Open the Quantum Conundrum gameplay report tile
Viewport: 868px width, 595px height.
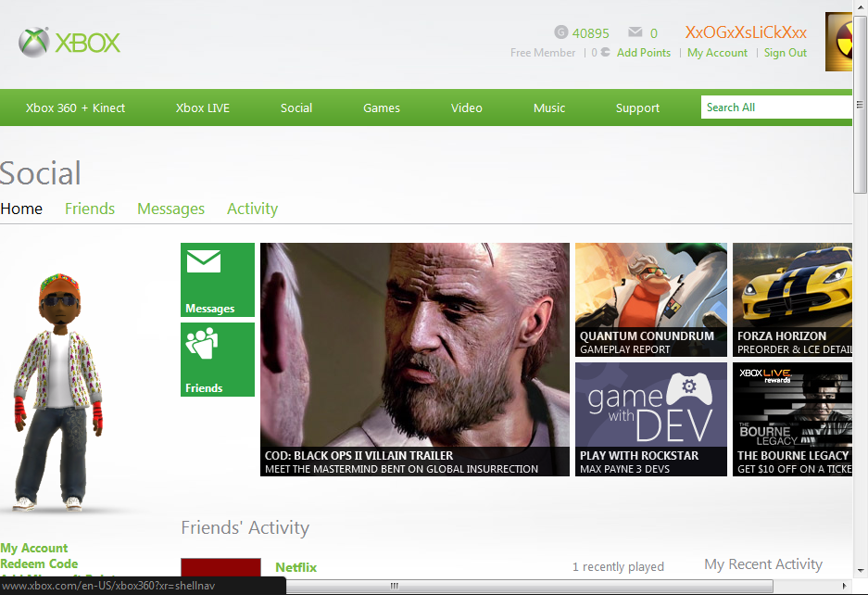coord(651,299)
